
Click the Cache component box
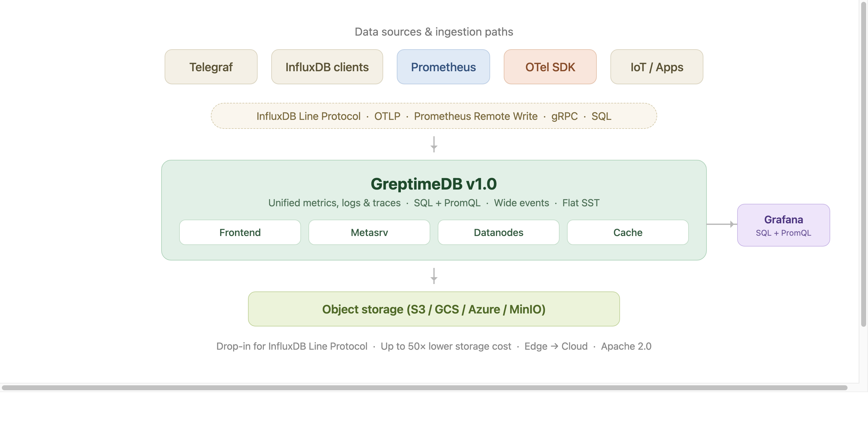tap(628, 232)
